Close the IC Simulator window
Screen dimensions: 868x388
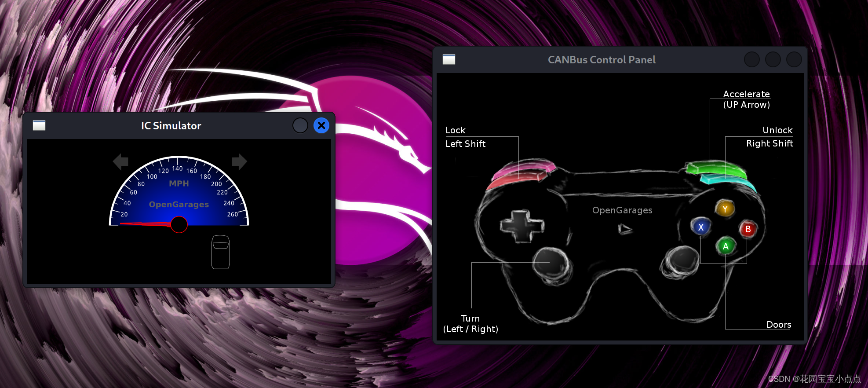(x=321, y=126)
